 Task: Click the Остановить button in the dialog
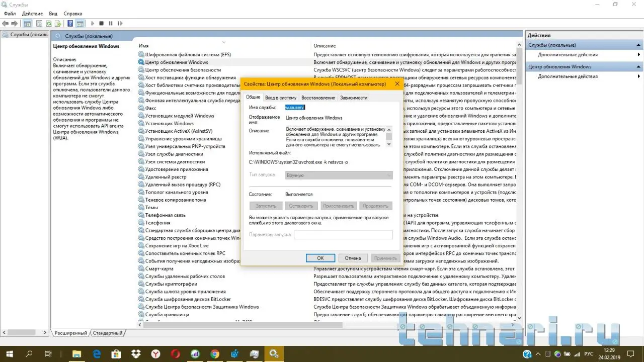click(x=301, y=206)
